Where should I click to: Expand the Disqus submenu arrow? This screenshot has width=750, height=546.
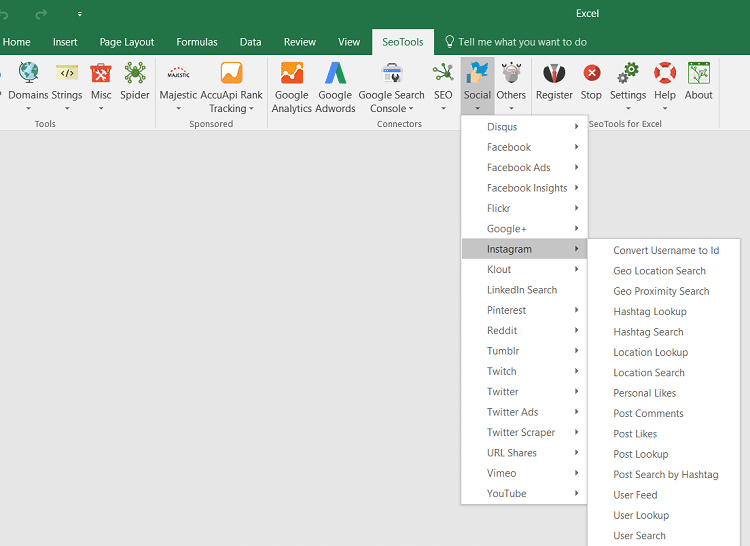[576, 126]
